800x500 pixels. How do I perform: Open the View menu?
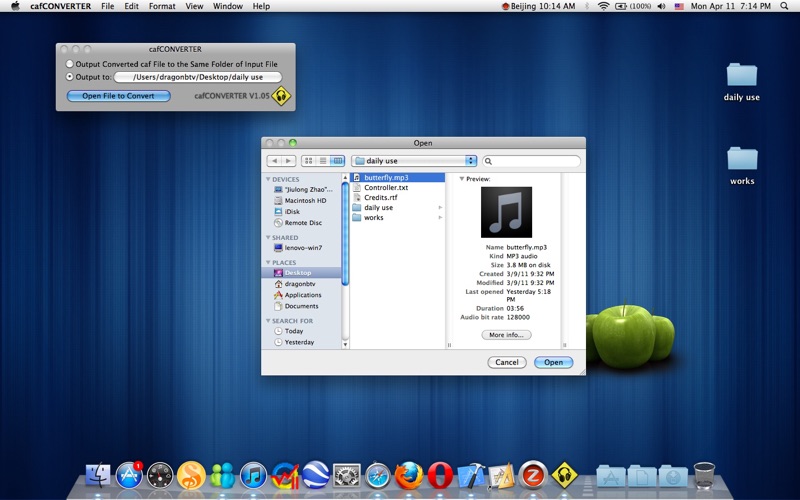(x=194, y=6)
